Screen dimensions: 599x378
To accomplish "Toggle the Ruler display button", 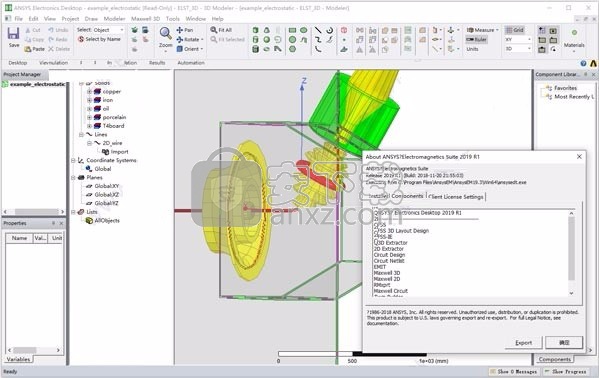I will [x=476, y=39].
